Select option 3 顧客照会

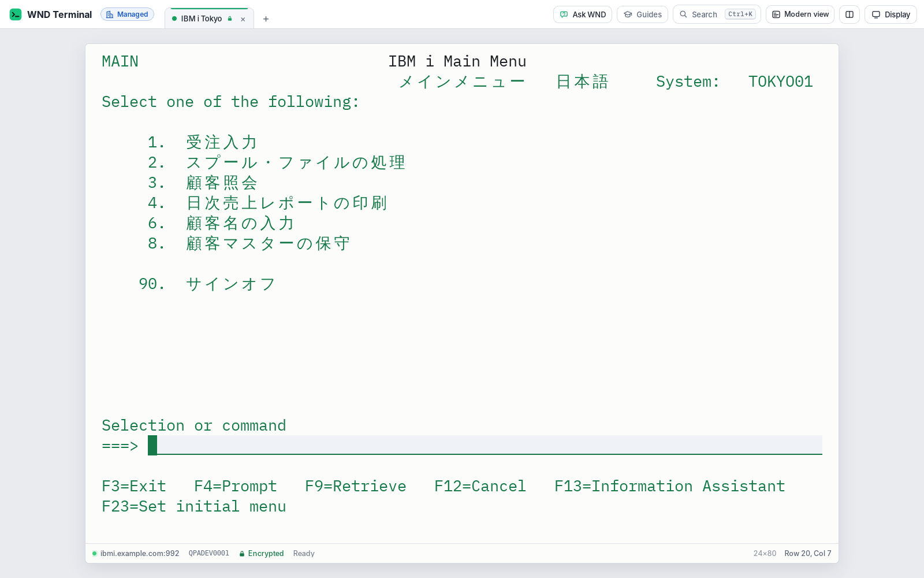(202, 183)
